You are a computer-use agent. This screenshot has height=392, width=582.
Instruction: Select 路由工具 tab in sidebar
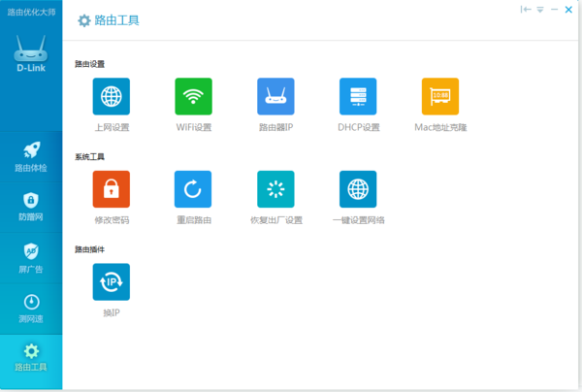31,358
